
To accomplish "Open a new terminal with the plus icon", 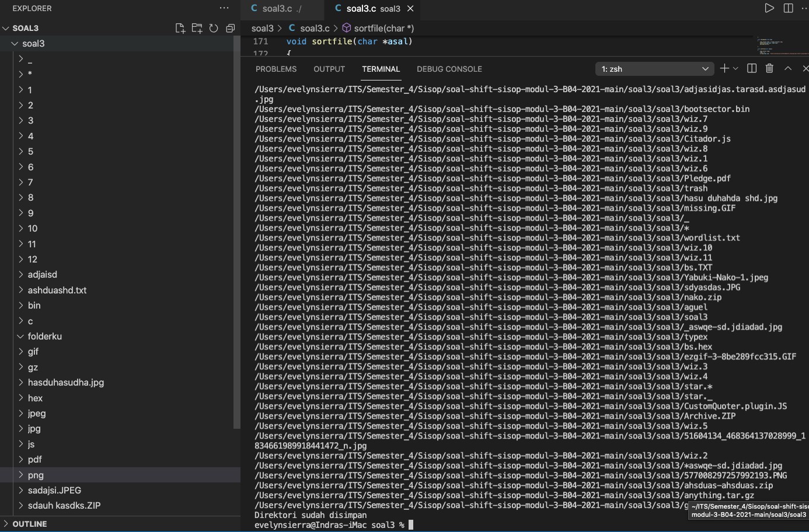I will 724,68.
